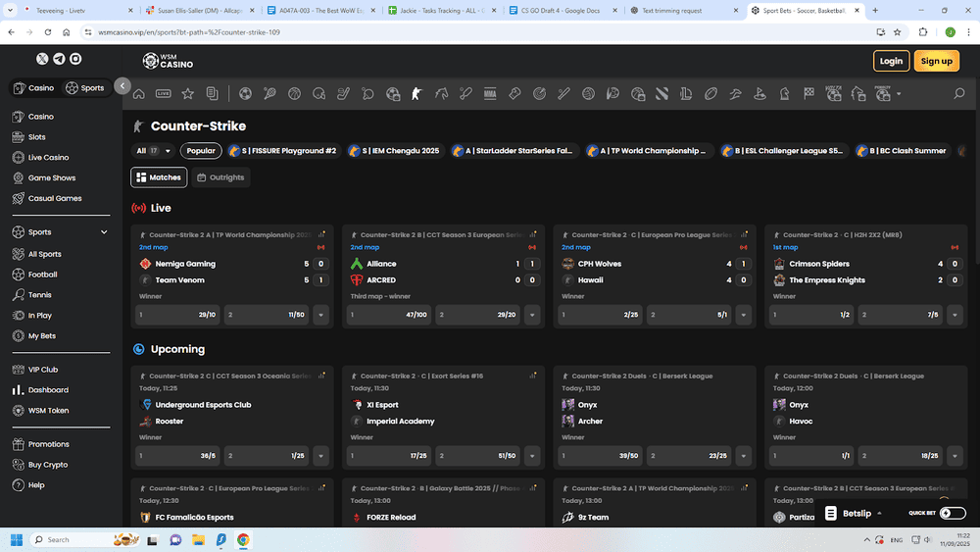This screenshot has width=980, height=552.
Task: Expand more markets for XI Esport match
Action: pos(532,456)
